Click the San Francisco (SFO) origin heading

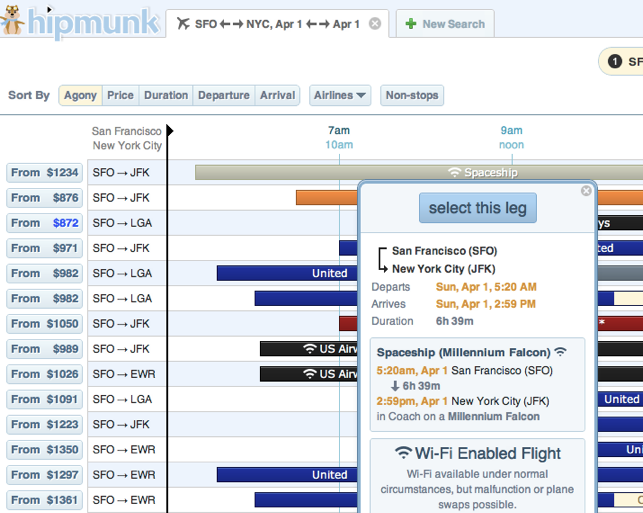click(445, 251)
